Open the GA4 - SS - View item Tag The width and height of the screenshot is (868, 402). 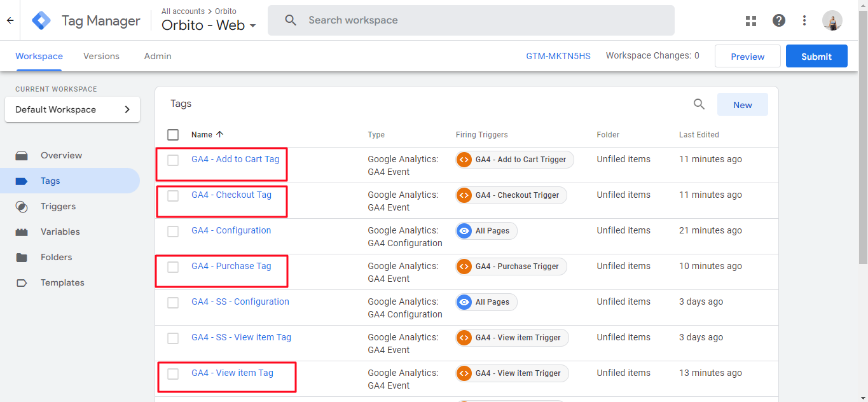[x=242, y=337]
